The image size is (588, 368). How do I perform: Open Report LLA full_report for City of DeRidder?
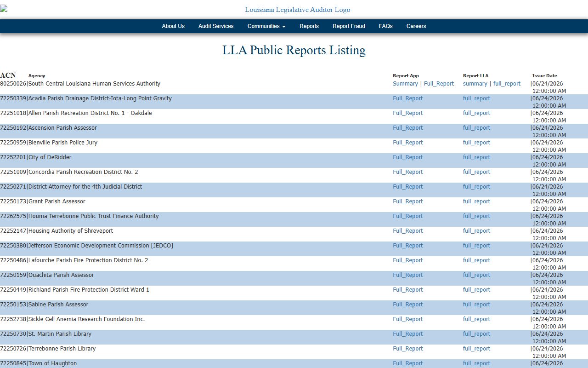pyautogui.click(x=476, y=157)
